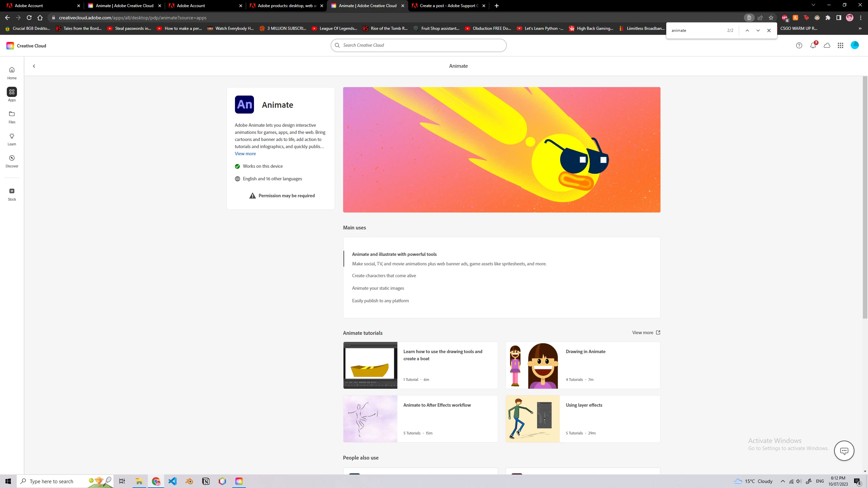Open the Drawing in Animate tutorial thumbnail
868x488 pixels.
pos(532,365)
